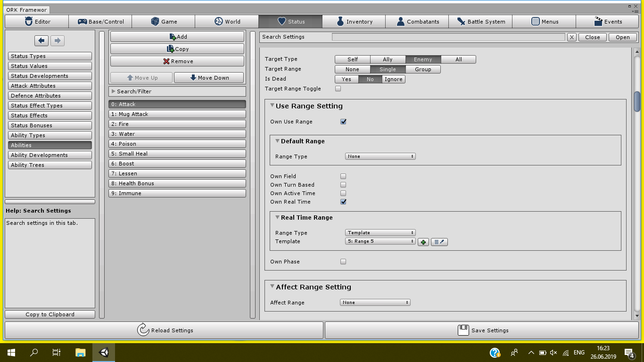
Task: Select 4: Poison ability in list
Action: [x=177, y=144]
